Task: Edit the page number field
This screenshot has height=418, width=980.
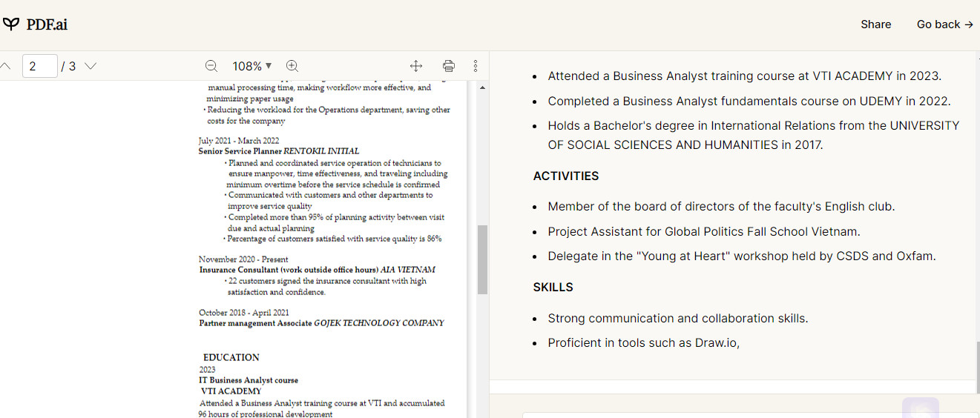Action: pyautogui.click(x=40, y=66)
